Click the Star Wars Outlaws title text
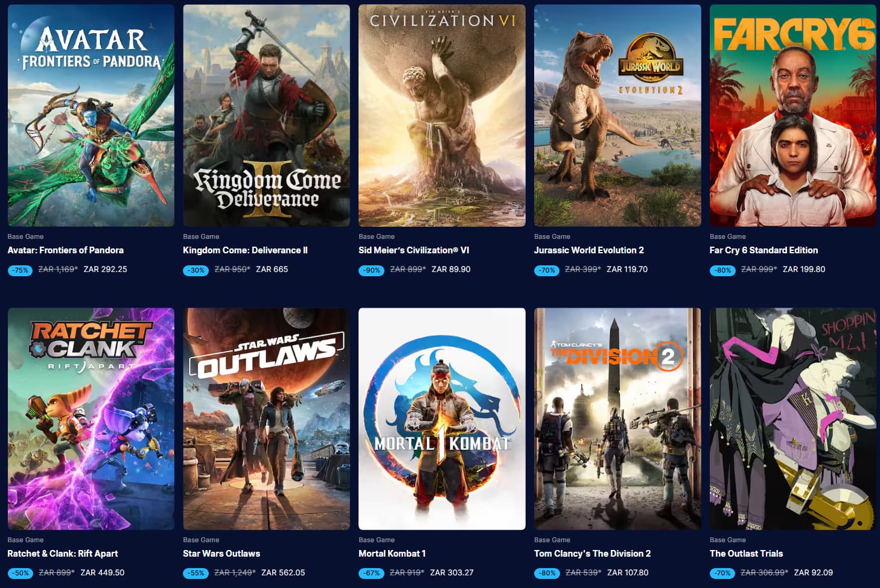The height and width of the screenshot is (588, 880). tap(222, 554)
